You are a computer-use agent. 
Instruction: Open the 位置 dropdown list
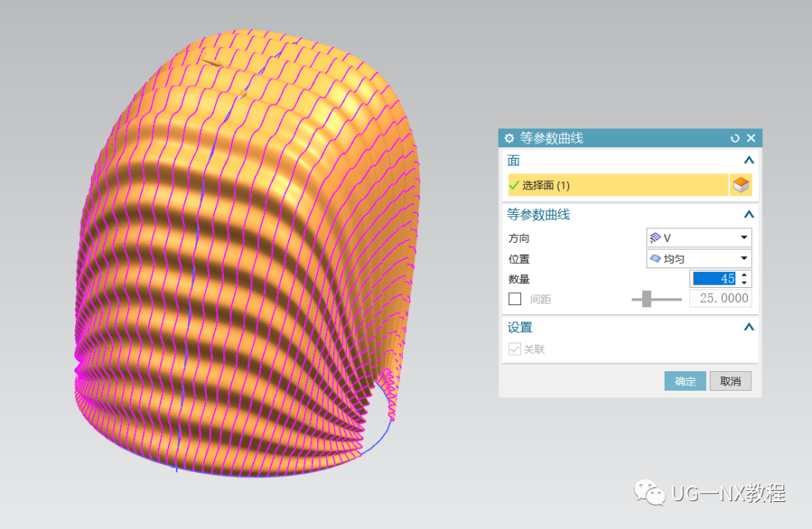point(745,258)
